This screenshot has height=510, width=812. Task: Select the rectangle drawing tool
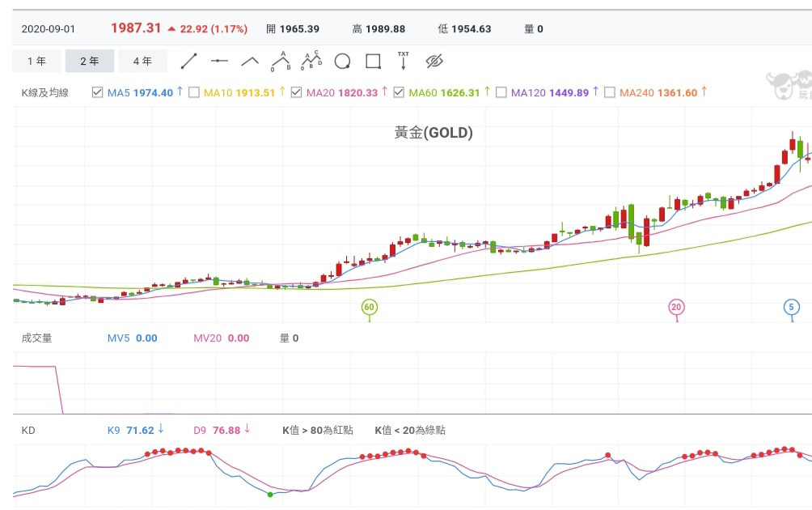coord(373,62)
